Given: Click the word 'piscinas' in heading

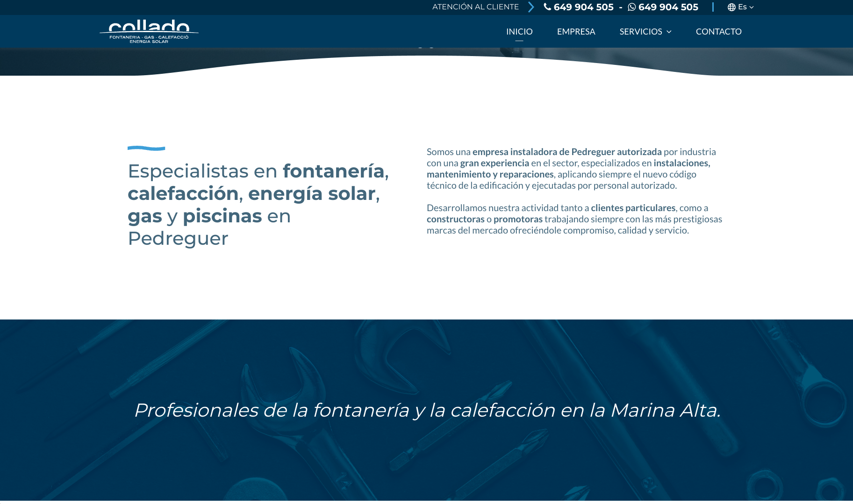Looking at the screenshot, I should coord(222,216).
